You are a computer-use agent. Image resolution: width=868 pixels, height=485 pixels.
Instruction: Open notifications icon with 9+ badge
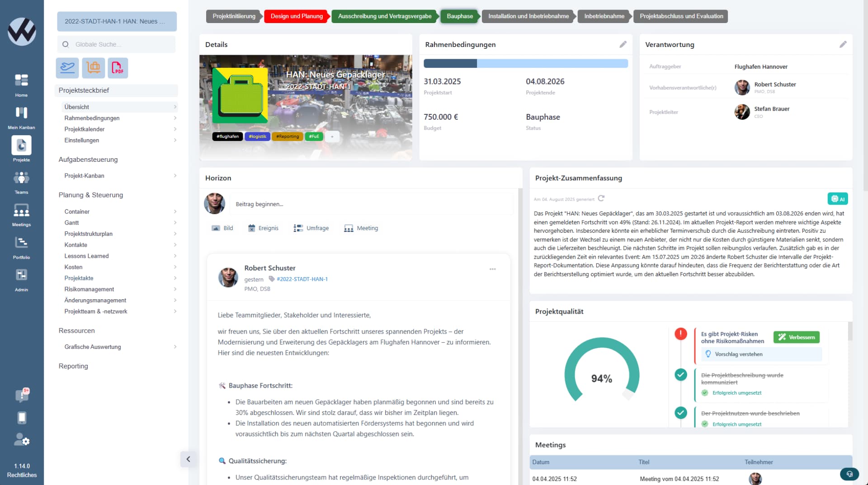tap(22, 396)
